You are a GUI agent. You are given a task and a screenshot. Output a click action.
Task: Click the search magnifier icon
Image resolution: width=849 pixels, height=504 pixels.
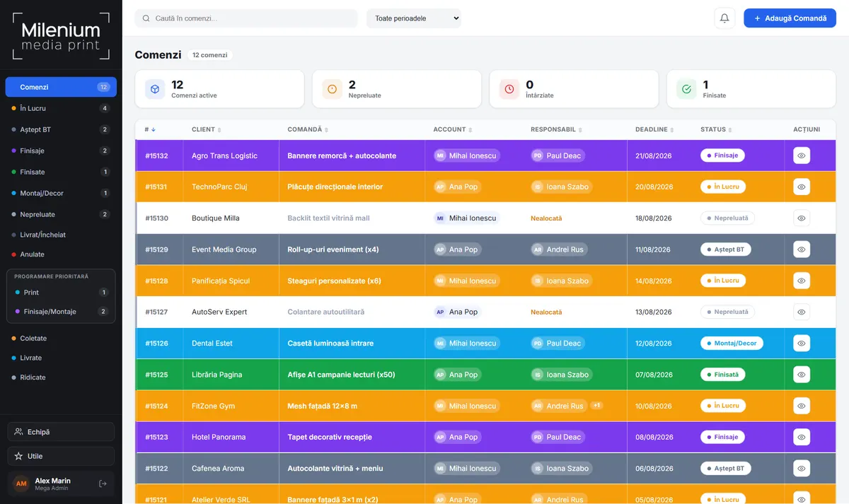146,18
